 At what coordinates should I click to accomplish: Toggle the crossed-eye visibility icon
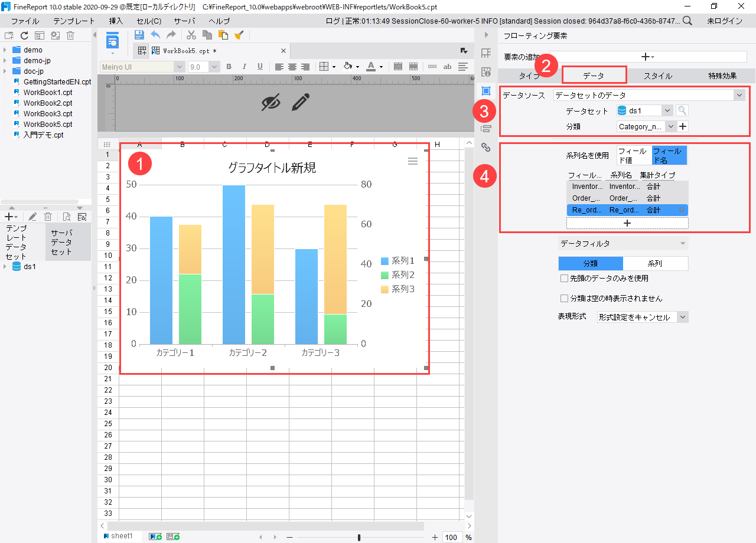click(x=271, y=103)
